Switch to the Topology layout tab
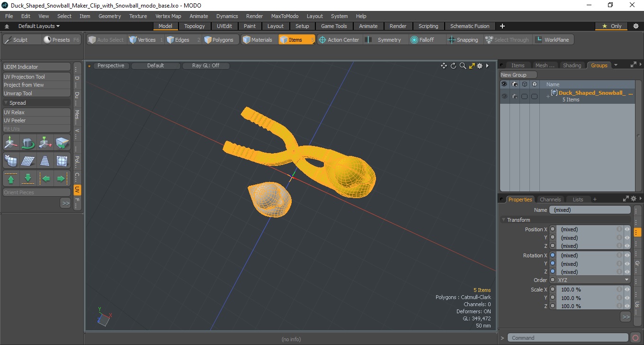Image resolution: width=644 pixels, height=345 pixels. pos(195,26)
